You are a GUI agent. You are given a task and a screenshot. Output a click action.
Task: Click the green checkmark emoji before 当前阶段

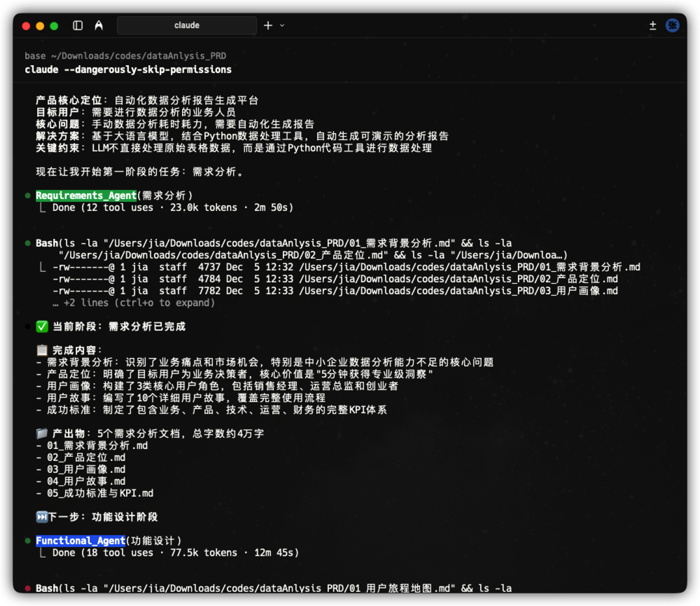coord(42,326)
